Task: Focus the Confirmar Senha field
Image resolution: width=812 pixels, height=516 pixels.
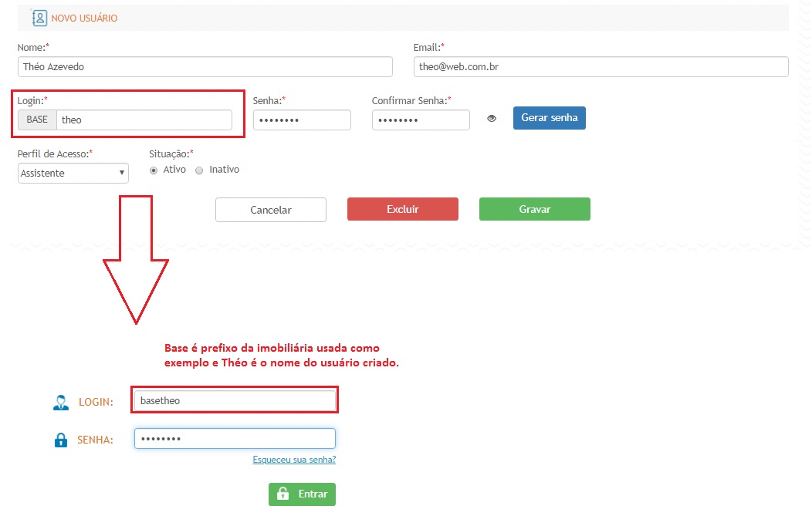Action: point(421,120)
